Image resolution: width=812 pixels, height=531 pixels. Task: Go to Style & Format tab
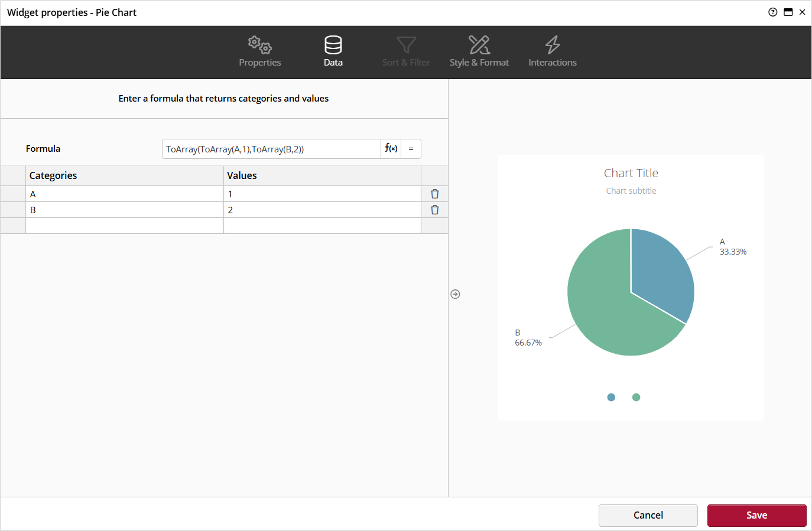pos(479,52)
